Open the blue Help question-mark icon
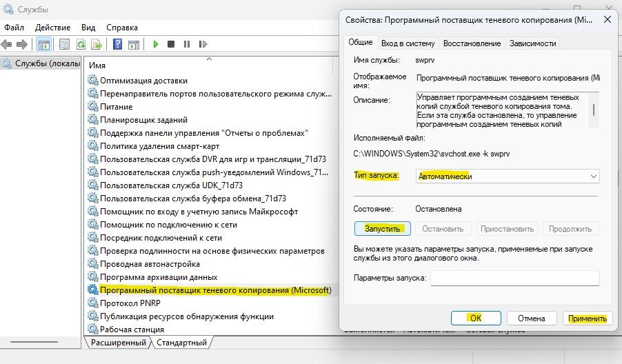The height and width of the screenshot is (364, 622). coord(117,44)
